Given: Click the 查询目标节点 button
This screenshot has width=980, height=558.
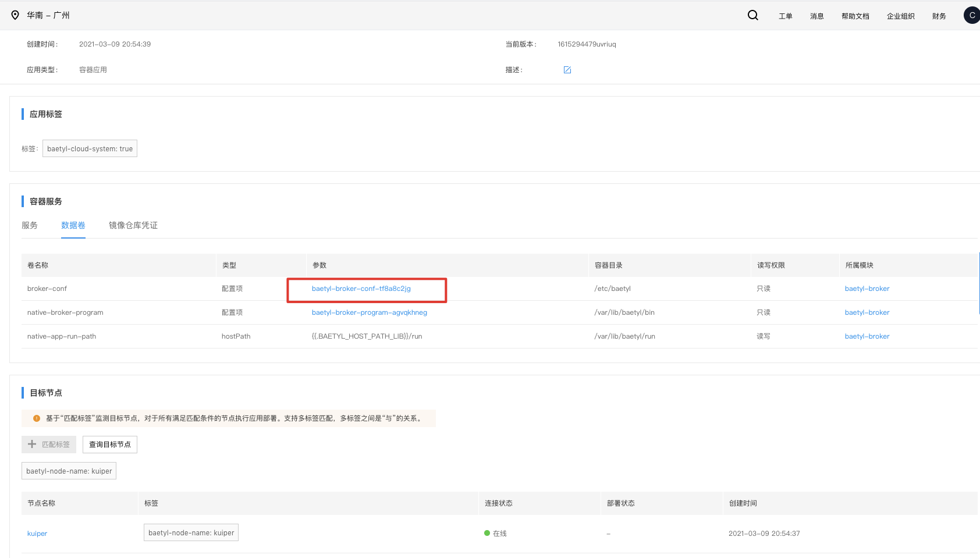Looking at the screenshot, I should point(110,445).
